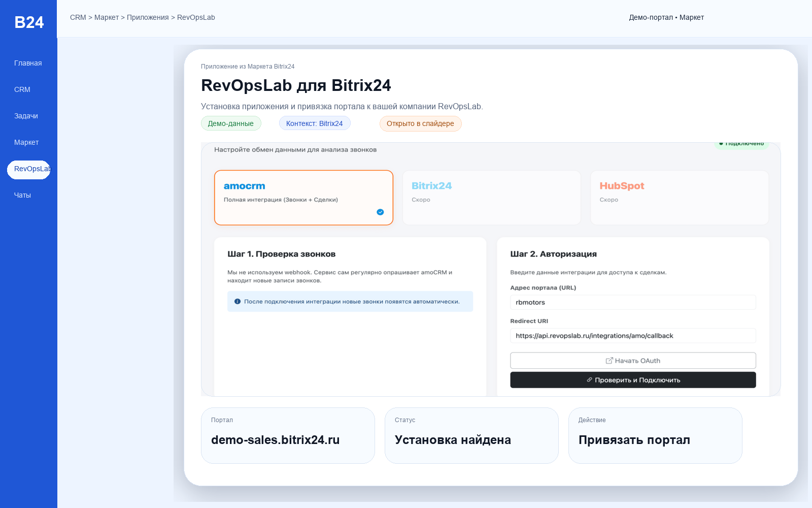Click the notice После подключения интеграции
The image size is (812, 508).
(350, 301)
